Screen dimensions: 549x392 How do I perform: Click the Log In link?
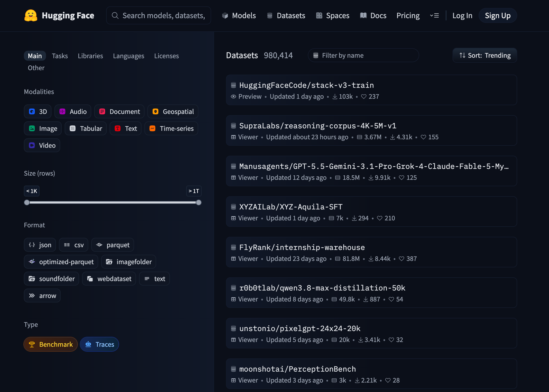coord(462,15)
